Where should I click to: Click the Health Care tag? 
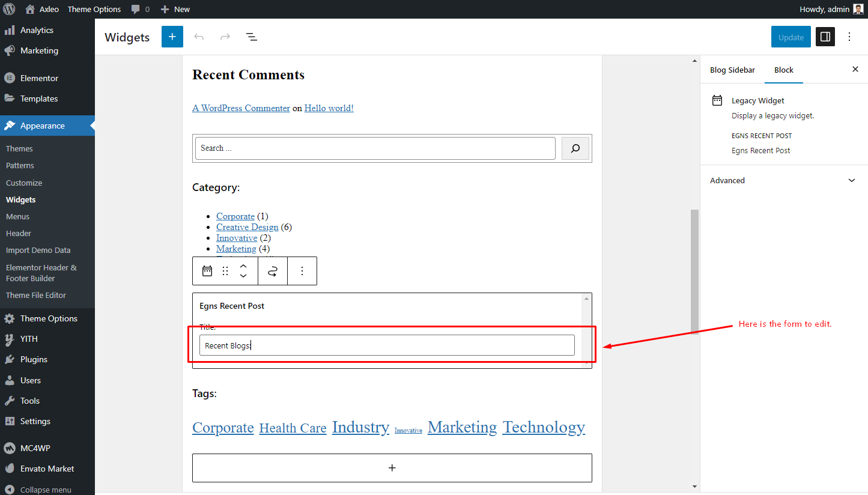293,428
